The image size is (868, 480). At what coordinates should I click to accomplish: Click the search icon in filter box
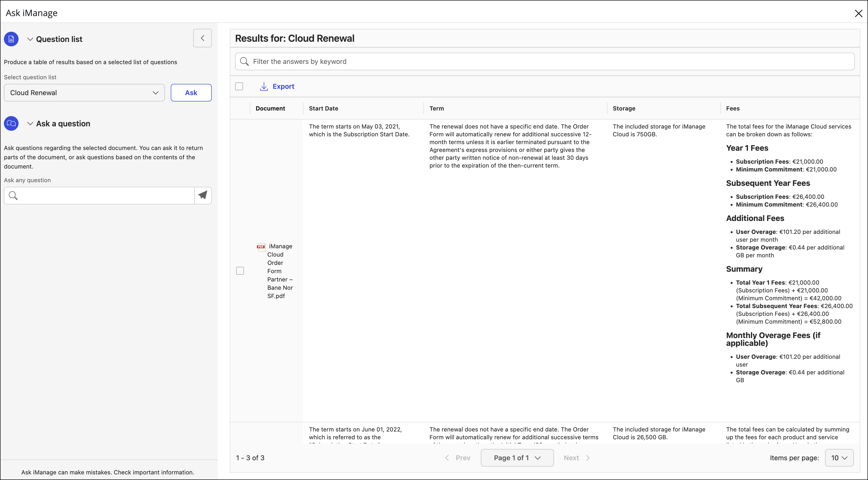[244, 61]
